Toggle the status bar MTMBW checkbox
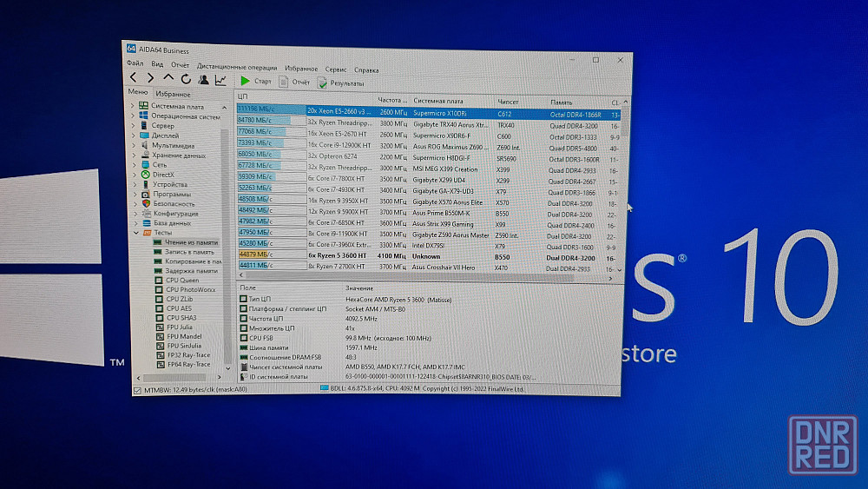This screenshot has width=868, height=489. (x=137, y=390)
